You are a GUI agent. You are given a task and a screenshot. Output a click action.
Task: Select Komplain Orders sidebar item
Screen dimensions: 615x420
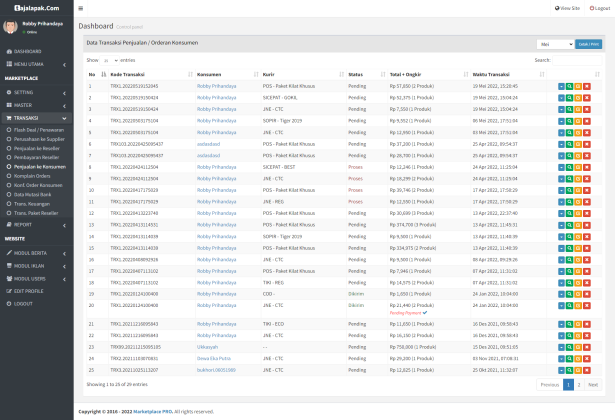pos(31,174)
